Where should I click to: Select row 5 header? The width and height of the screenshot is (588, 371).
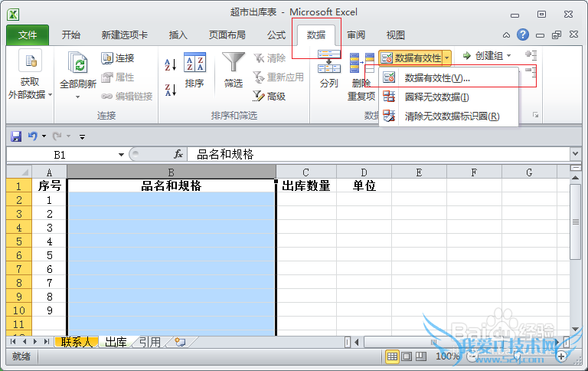[x=19, y=241]
